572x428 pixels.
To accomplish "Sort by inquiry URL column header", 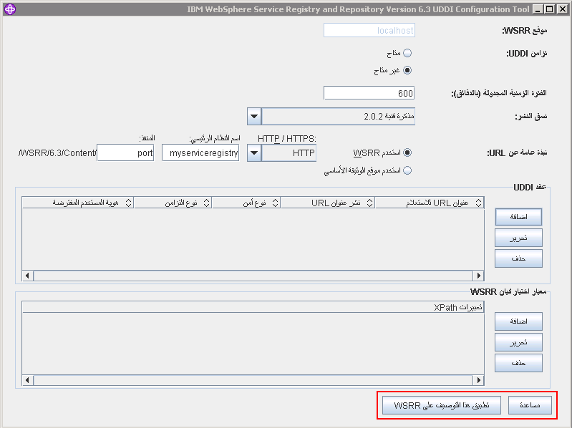I will pyautogui.click(x=430, y=203).
